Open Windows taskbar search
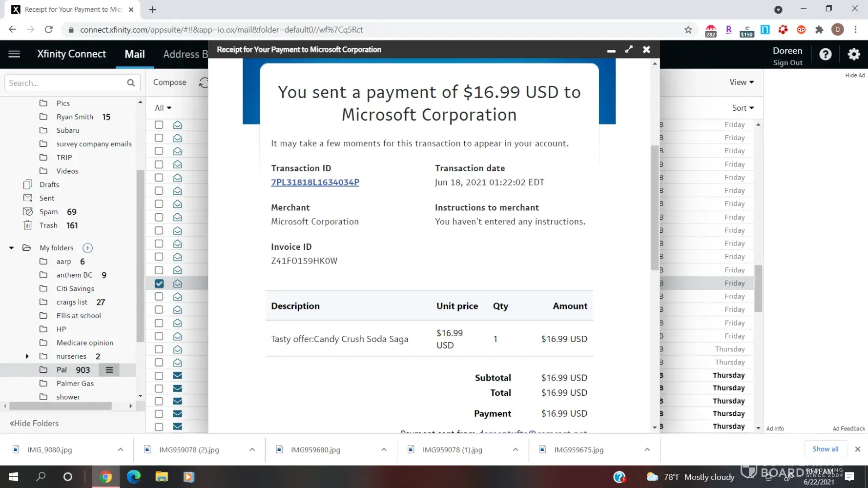The image size is (868, 488). click(x=41, y=477)
